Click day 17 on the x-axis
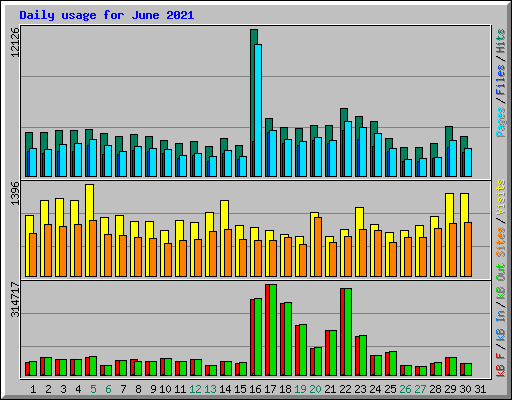The image size is (512, 400). tap(270, 389)
